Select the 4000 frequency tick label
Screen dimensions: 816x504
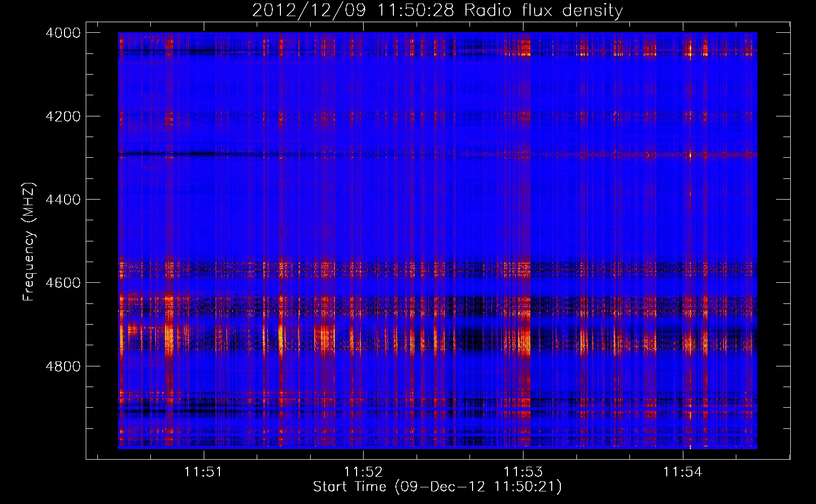coord(63,33)
